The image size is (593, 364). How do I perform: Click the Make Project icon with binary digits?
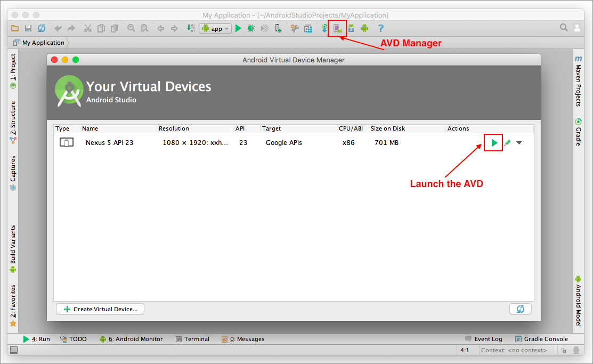(x=191, y=28)
